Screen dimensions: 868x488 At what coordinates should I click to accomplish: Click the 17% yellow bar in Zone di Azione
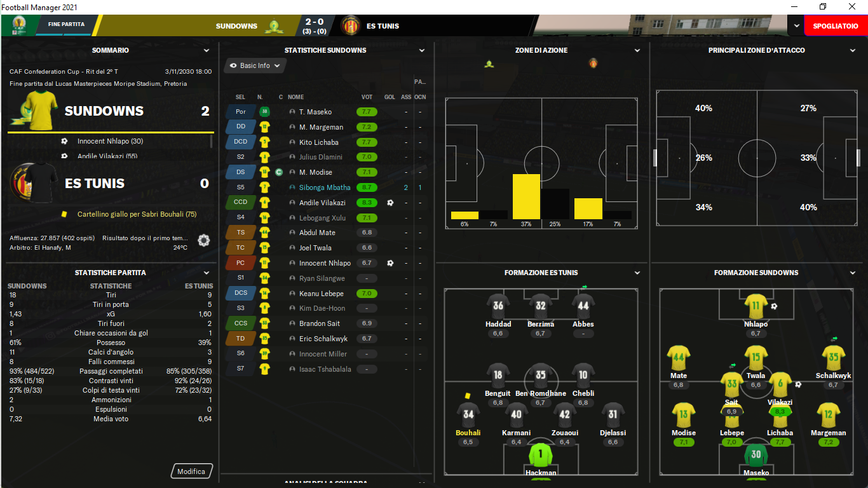pyautogui.click(x=588, y=209)
